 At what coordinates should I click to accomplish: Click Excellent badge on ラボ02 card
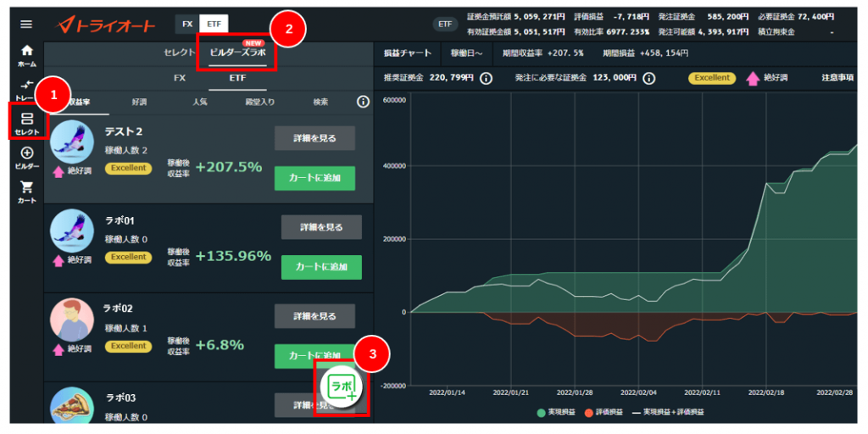click(128, 346)
